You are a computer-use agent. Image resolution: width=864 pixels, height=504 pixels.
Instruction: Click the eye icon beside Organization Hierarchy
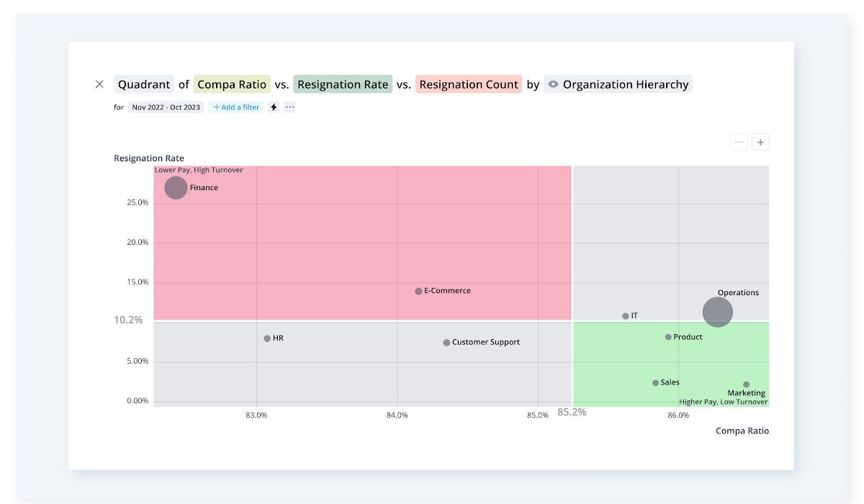pyautogui.click(x=553, y=84)
